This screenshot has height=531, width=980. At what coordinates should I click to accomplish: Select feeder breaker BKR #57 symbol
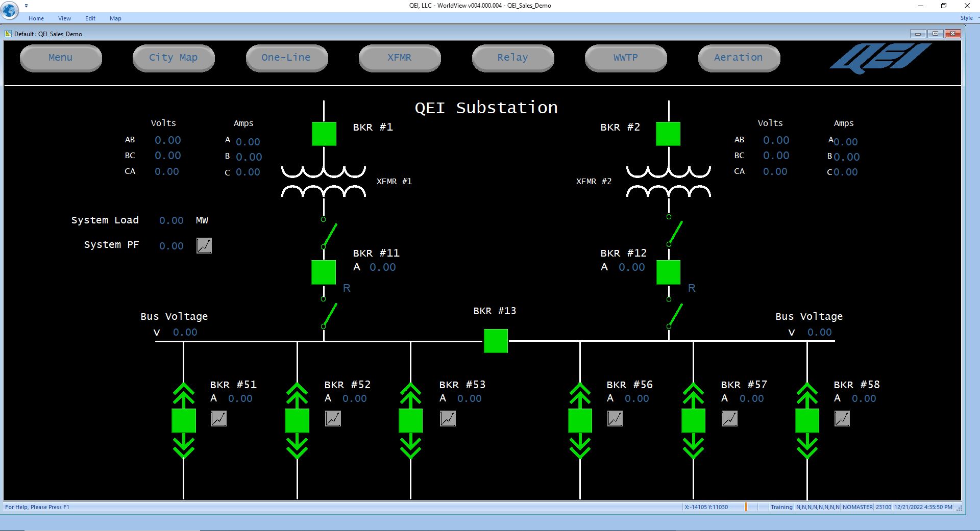point(693,421)
